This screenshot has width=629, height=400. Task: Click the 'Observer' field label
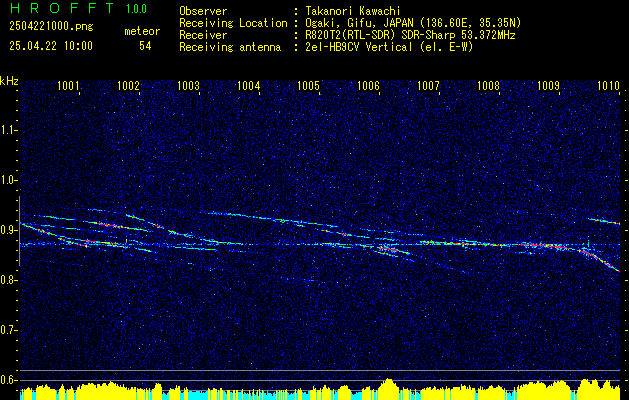pyautogui.click(x=203, y=11)
